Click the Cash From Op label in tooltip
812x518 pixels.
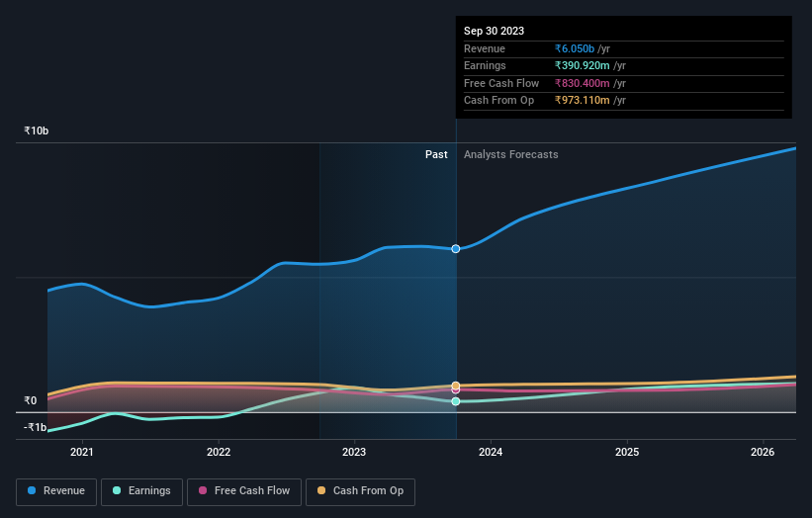point(498,101)
